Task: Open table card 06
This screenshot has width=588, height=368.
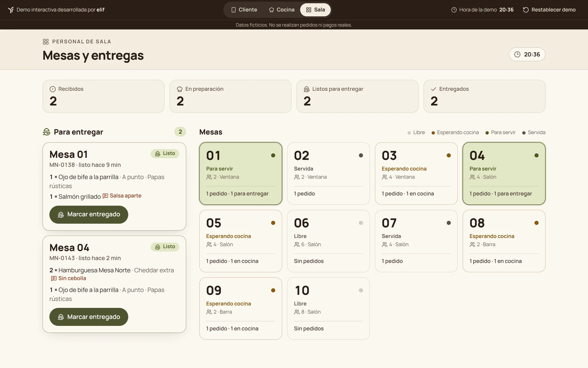Action: click(x=328, y=241)
